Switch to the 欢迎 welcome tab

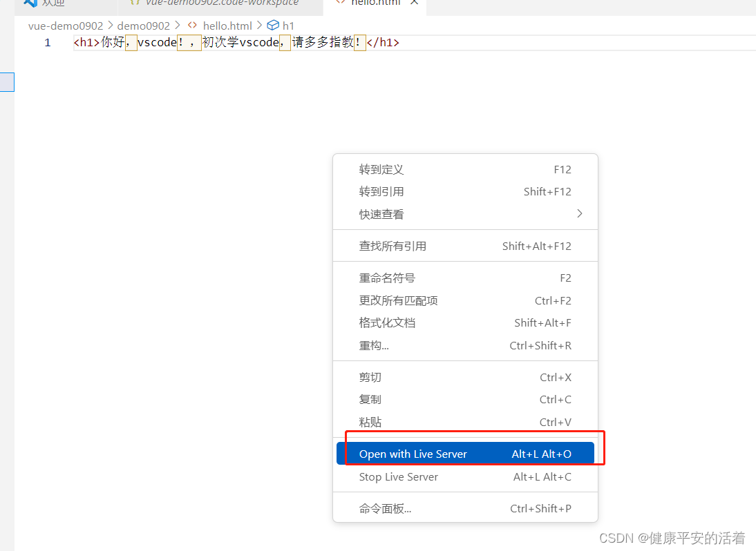click(x=48, y=3)
